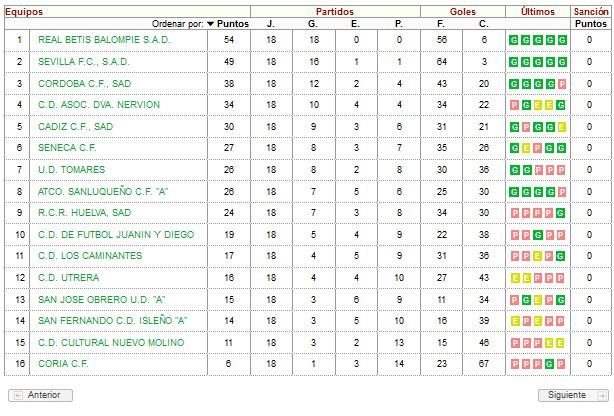Click the Anterior back button
The image size is (614, 416).
tap(40, 395)
